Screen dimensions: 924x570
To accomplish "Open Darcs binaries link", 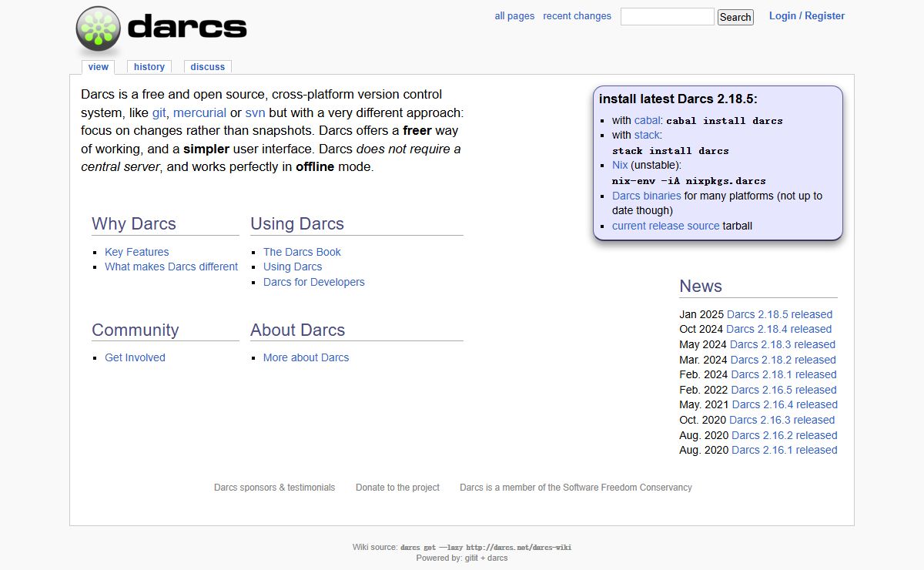I will pyautogui.click(x=647, y=196).
